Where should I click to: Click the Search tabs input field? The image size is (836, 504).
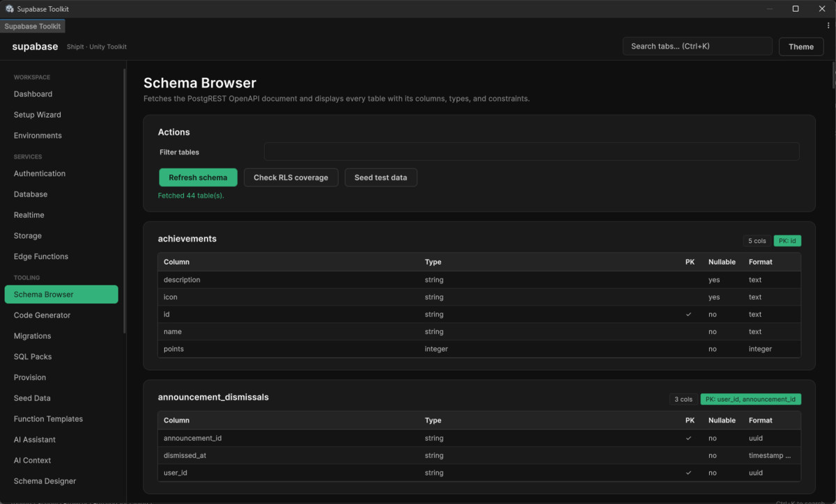tap(697, 47)
